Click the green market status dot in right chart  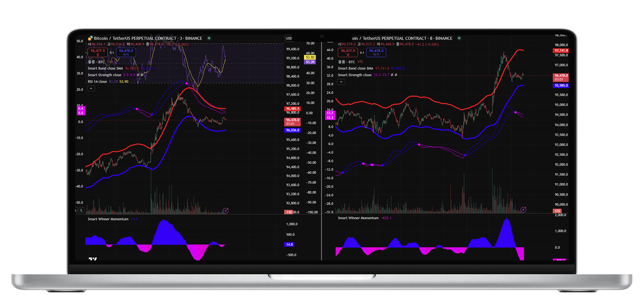pos(459,38)
